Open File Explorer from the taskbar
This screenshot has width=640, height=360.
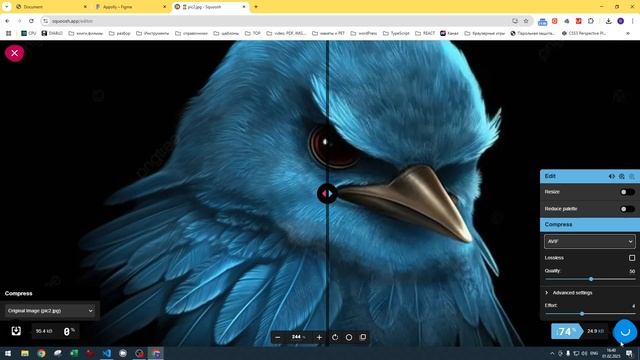25,353
